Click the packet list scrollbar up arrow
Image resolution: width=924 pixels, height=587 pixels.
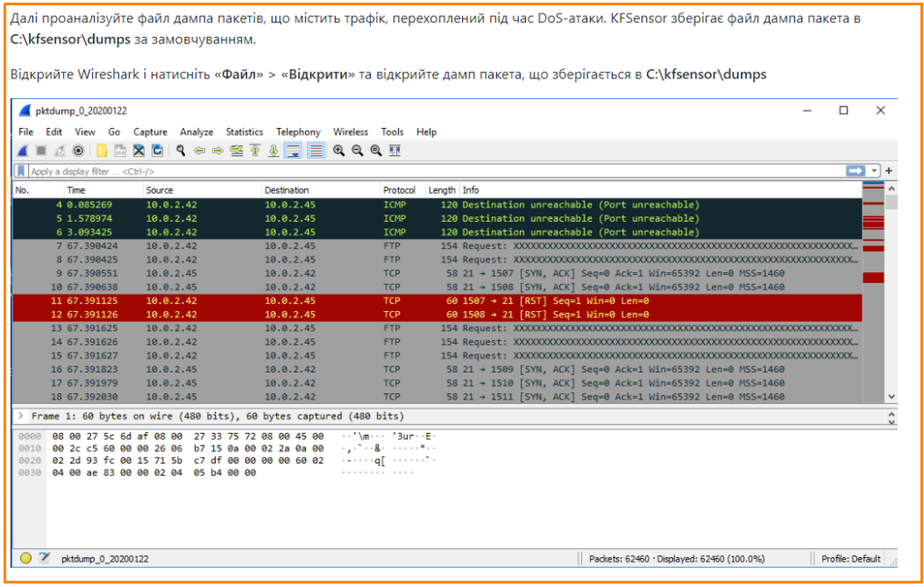coord(892,189)
